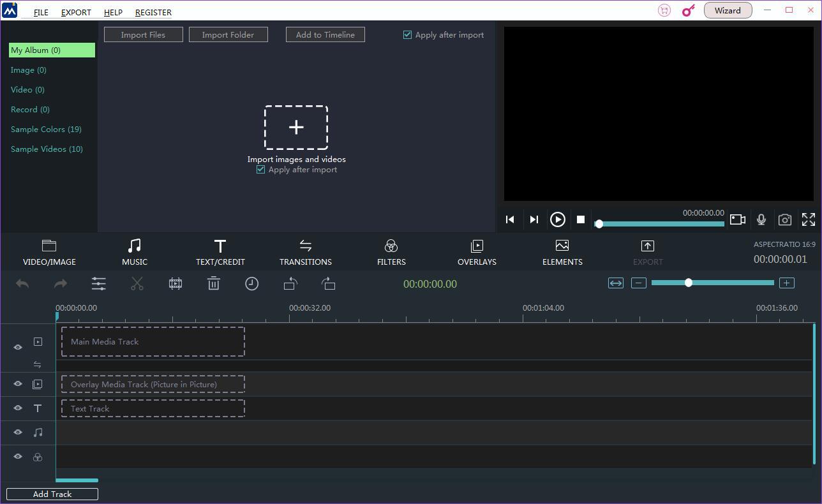Screen dimensions: 822x504
Task: Click the trash delete icon
Action: click(x=214, y=284)
